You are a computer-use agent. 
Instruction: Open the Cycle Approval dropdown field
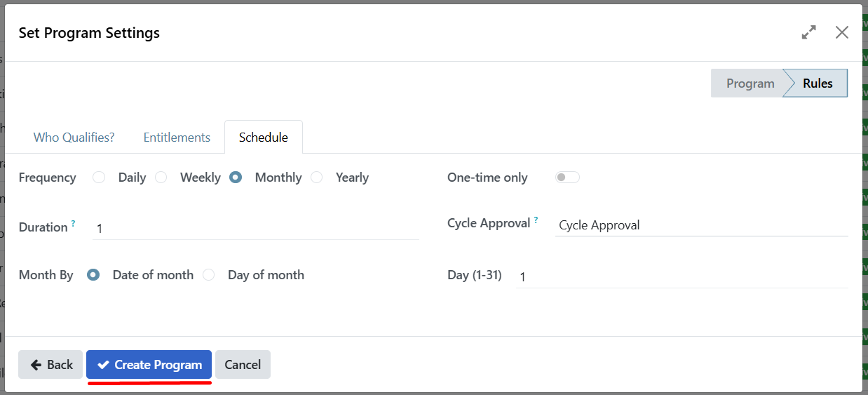click(x=701, y=225)
